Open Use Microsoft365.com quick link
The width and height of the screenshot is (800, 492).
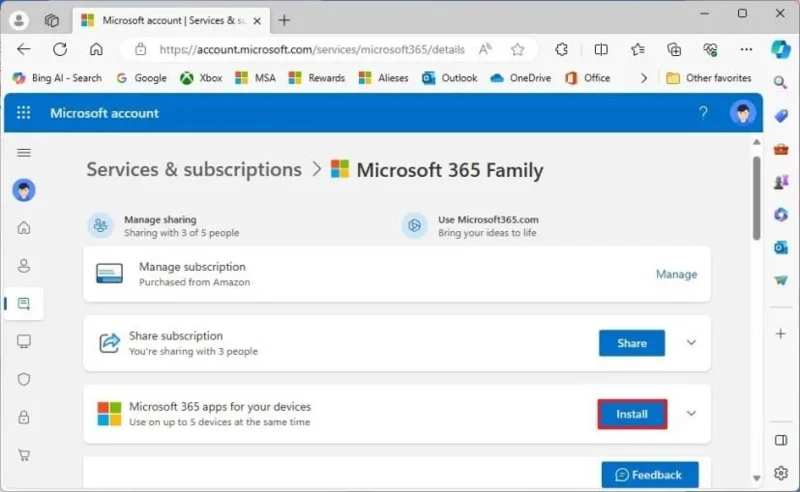470,226
